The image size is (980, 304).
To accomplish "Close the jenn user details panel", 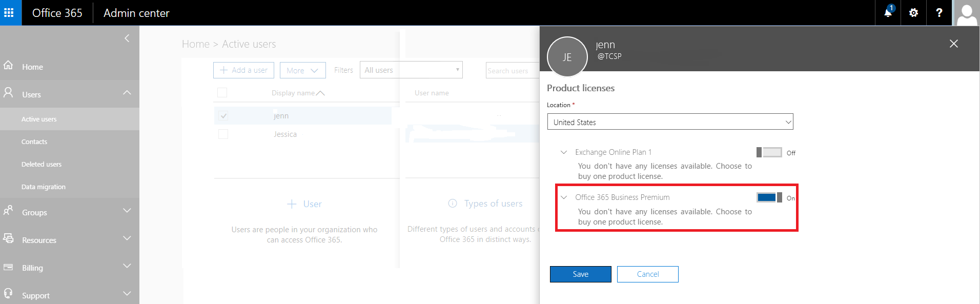I will coord(953,44).
